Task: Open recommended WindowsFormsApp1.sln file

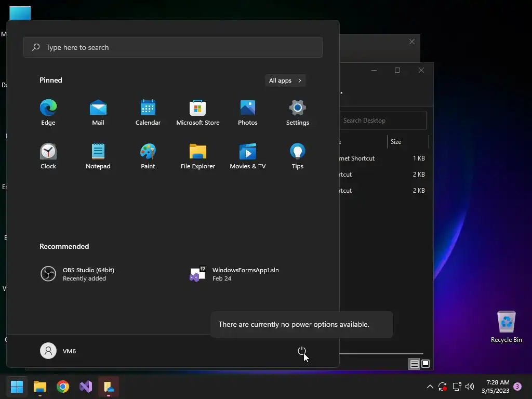Action: (234, 274)
